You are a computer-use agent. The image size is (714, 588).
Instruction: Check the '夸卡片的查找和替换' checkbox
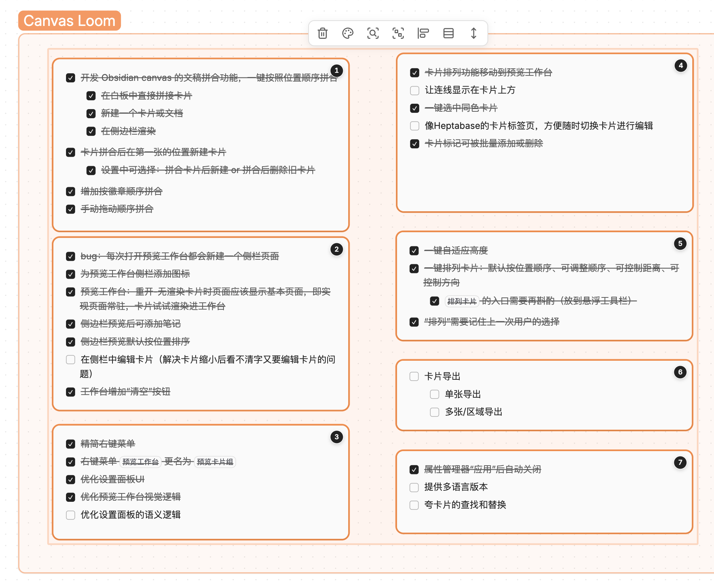tap(414, 505)
